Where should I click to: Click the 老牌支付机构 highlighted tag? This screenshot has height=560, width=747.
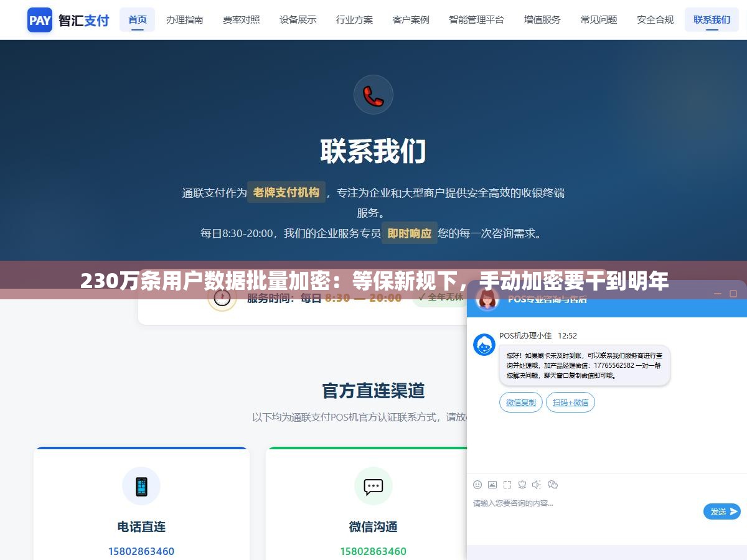pyautogui.click(x=286, y=192)
